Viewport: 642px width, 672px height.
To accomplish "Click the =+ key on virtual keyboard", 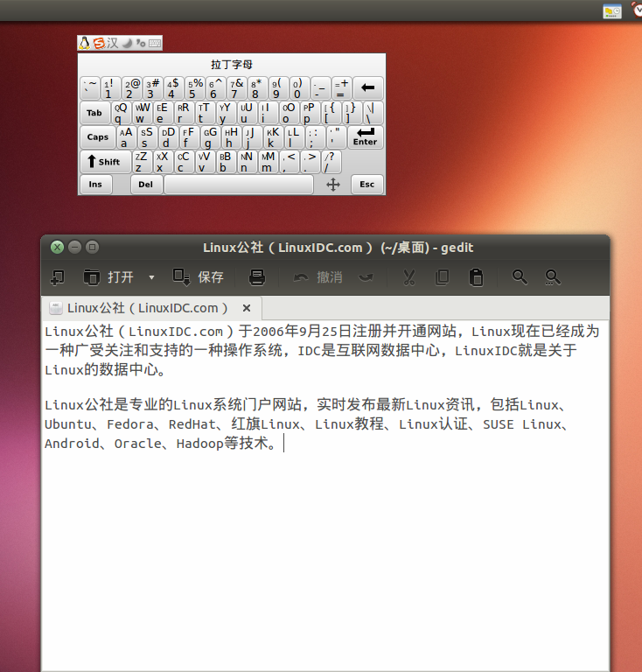I will [x=341, y=88].
